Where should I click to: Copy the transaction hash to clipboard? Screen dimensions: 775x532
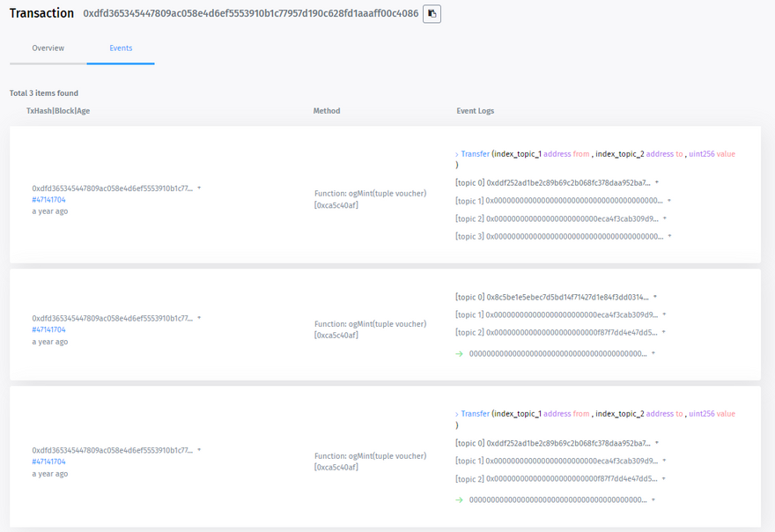tap(432, 14)
